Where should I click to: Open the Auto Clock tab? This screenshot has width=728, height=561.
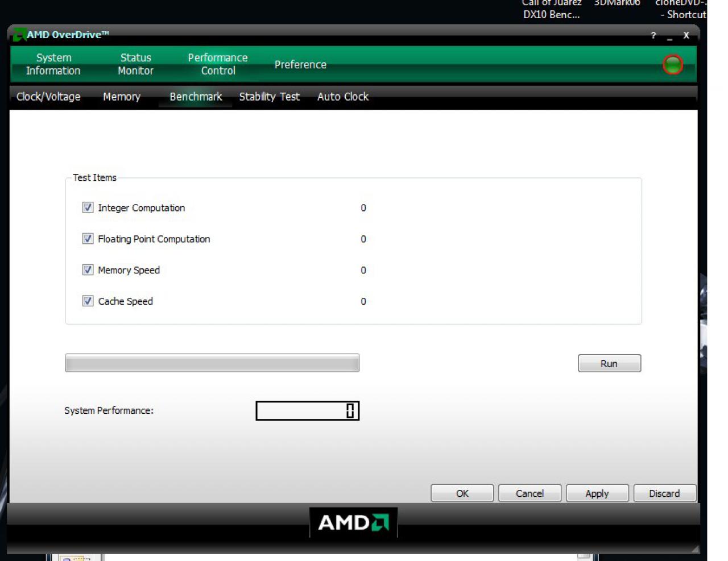pos(343,97)
